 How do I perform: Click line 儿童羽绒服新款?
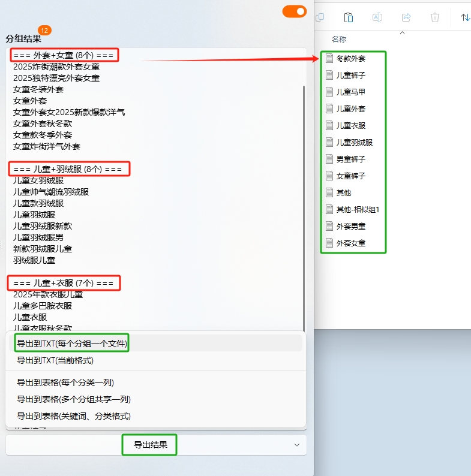(43, 226)
